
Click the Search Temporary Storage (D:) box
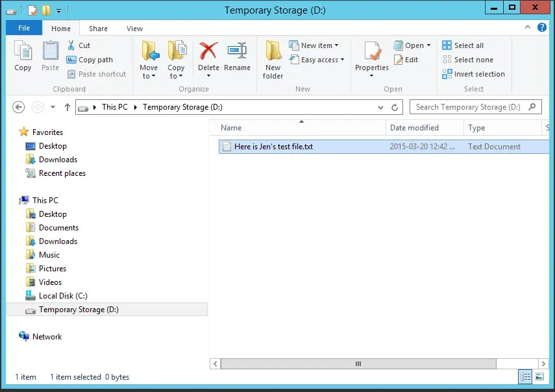pos(470,107)
